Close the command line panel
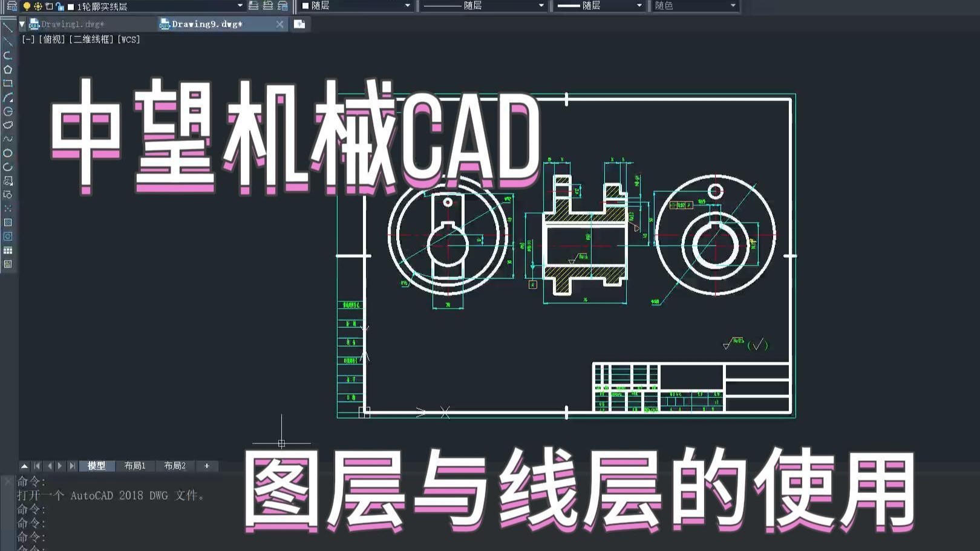 pos(8,482)
